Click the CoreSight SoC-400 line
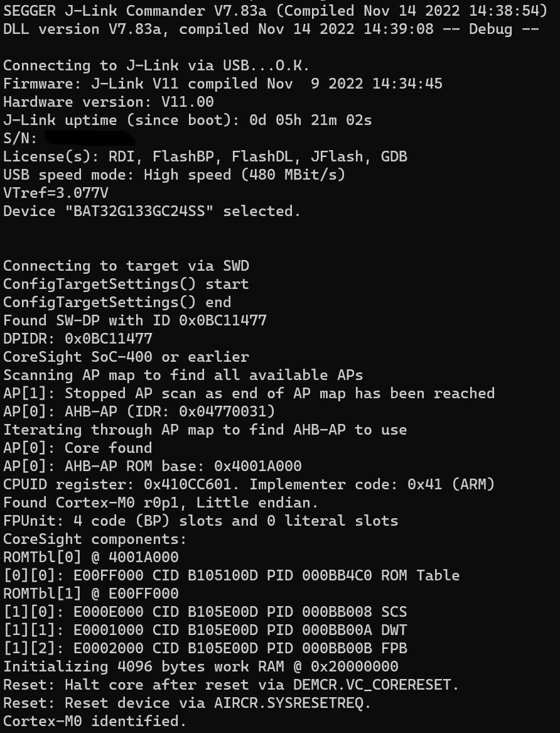This screenshot has width=560, height=733. click(x=126, y=357)
